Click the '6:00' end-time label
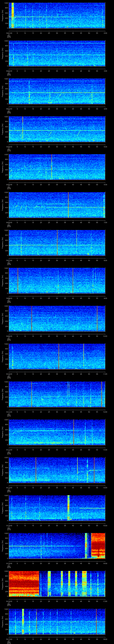 pos(105,185)
